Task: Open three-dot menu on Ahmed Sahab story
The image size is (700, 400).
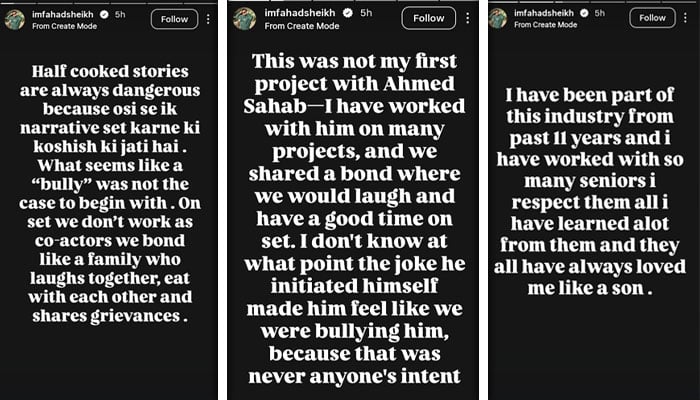Action: [x=467, y=18]
